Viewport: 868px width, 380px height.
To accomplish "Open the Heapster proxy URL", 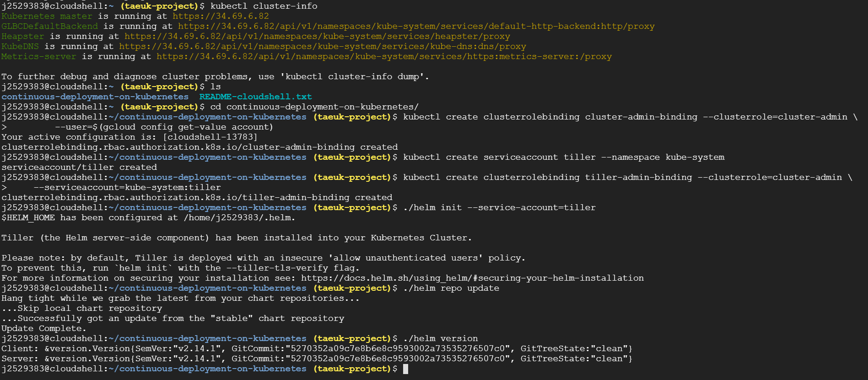I will [x=317, y=36].
